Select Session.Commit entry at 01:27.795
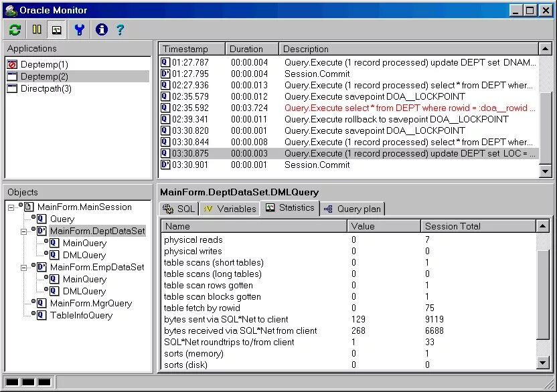 (x=349, y=74)
